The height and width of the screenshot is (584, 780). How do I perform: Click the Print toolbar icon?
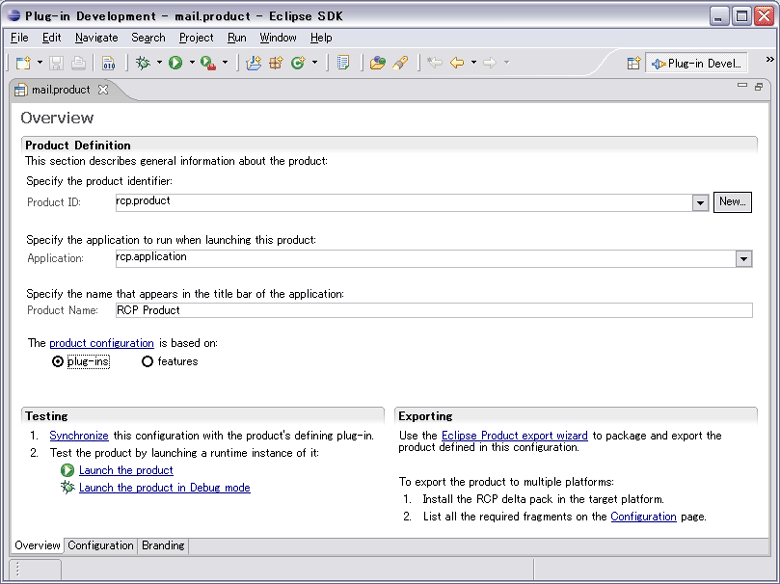(x=79, y=63)
